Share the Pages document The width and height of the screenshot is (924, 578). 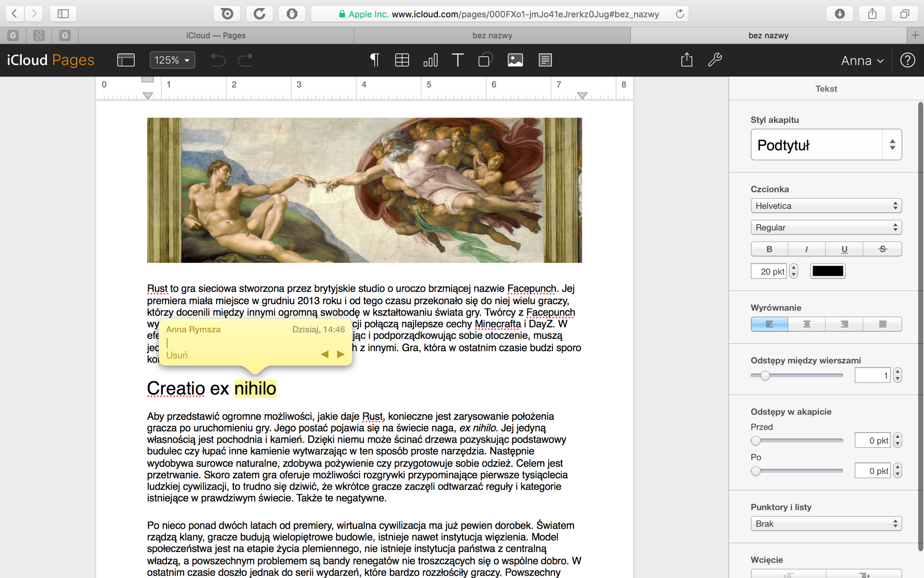687,59
